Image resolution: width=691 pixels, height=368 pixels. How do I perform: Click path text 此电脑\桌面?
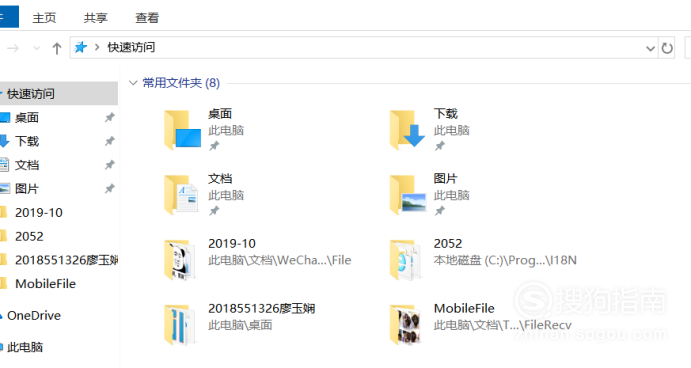coord(240,325)
